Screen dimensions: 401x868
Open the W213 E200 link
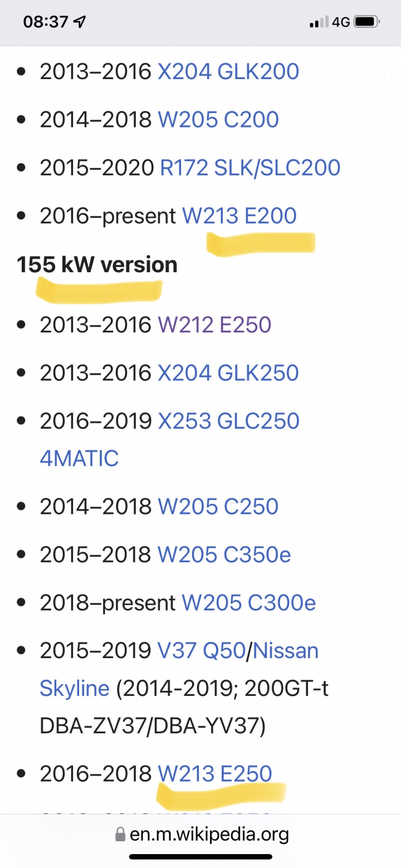coord(239,216)
